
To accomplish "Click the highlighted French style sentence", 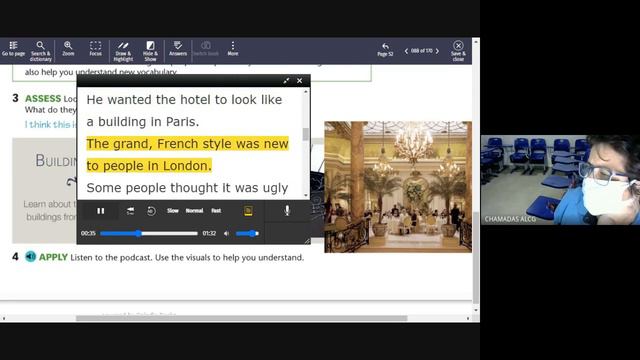I will click(x=188, y=155).
